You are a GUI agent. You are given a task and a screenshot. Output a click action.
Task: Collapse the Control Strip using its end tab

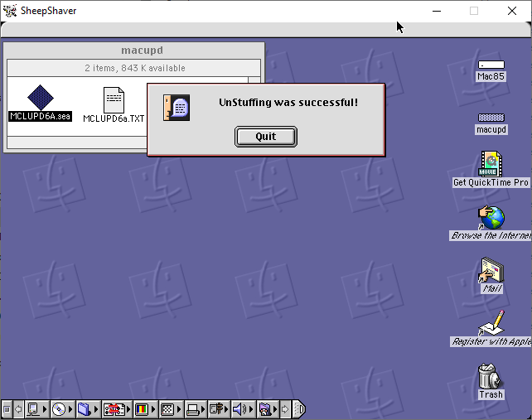299,409
